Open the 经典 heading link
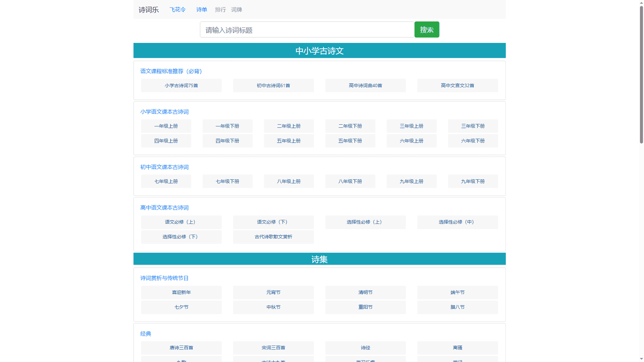 tap(146, 334)
